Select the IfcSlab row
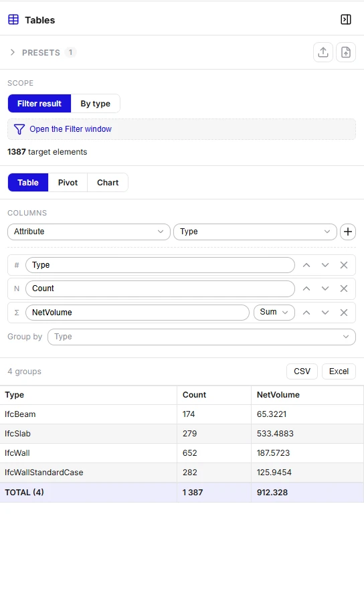Viewport: 364px width, 591px height. click(182, 434)
